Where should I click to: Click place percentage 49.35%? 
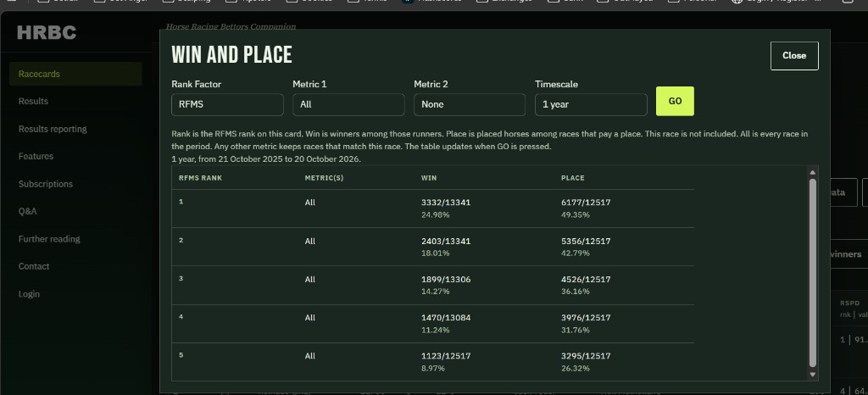[576, 214]
